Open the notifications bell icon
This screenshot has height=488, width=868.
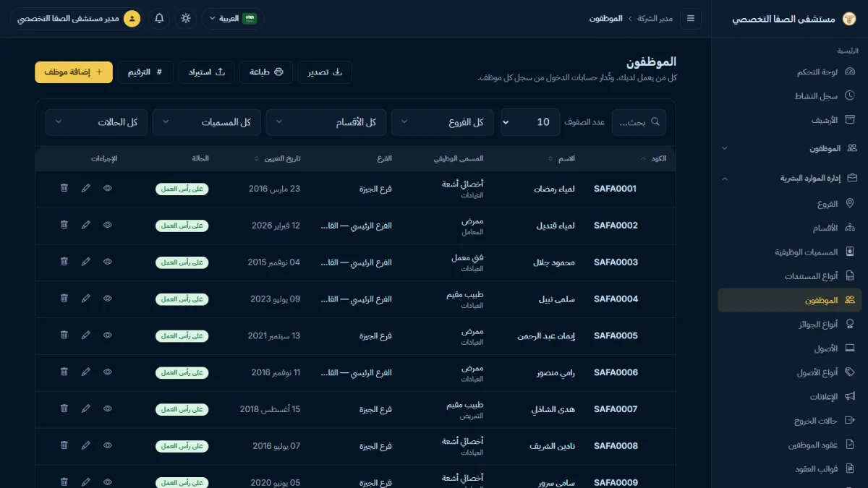click(160, 18)
